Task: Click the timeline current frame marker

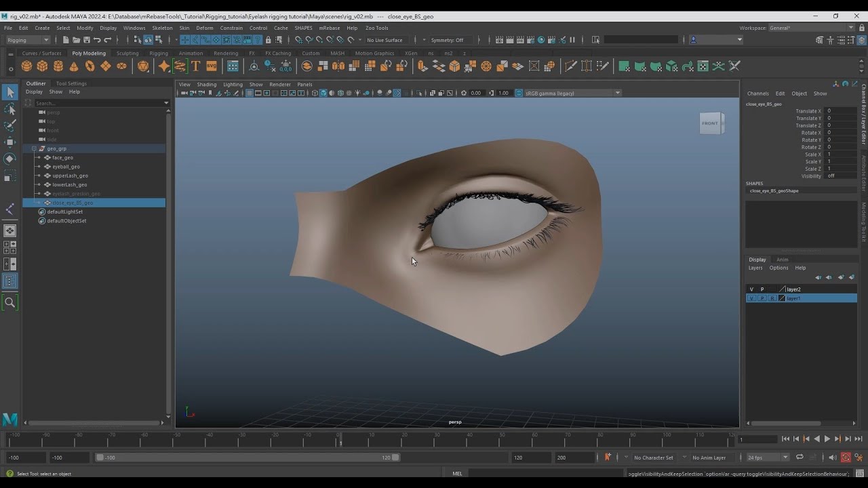Action: coord(340,440)
